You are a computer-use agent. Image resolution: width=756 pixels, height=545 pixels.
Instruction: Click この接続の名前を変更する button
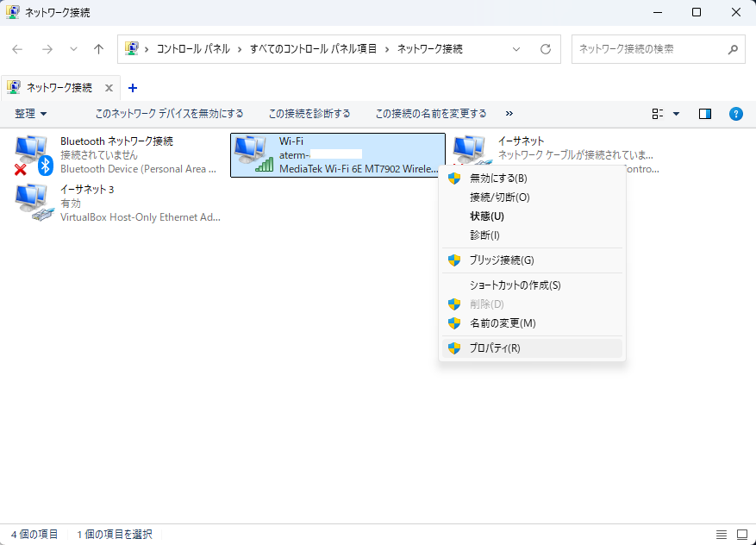coord(430,114)
